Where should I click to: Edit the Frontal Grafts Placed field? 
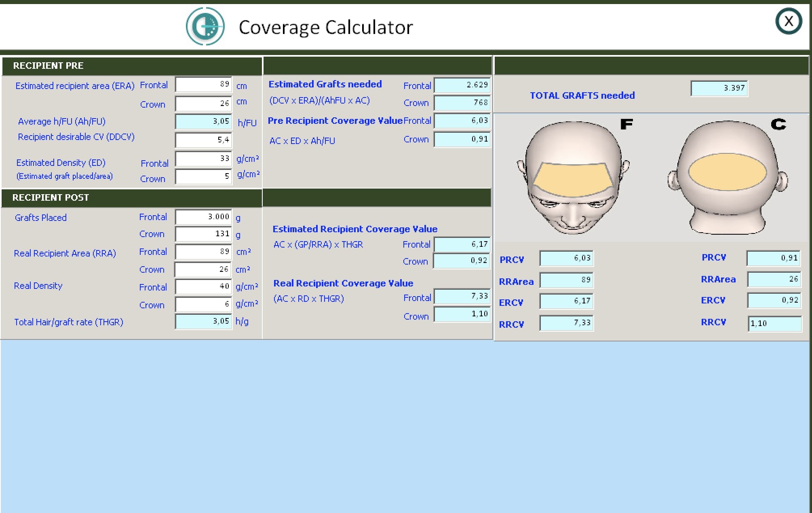coord(204,217)
